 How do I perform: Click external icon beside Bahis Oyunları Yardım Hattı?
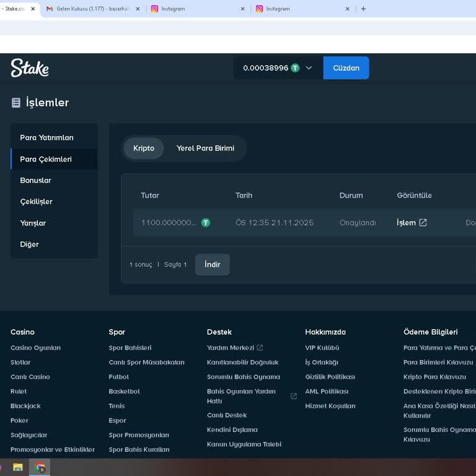294,396
